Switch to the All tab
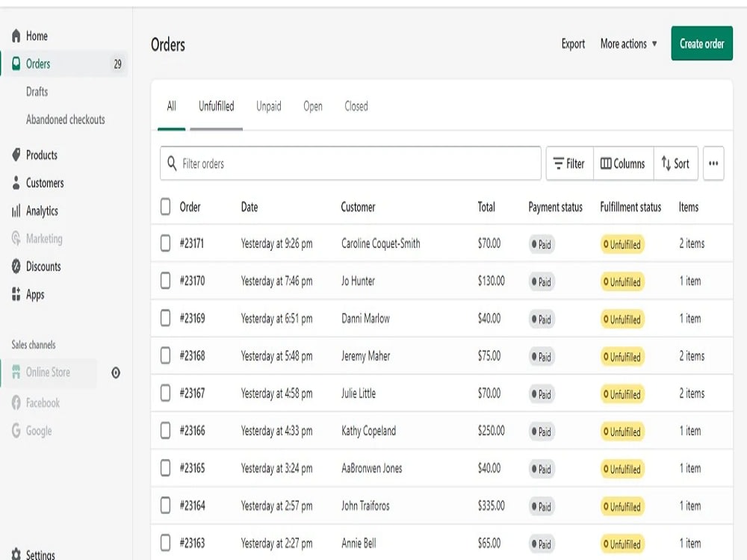The width and height of the screenshot is (747, 560). click(x=172, y=106)
